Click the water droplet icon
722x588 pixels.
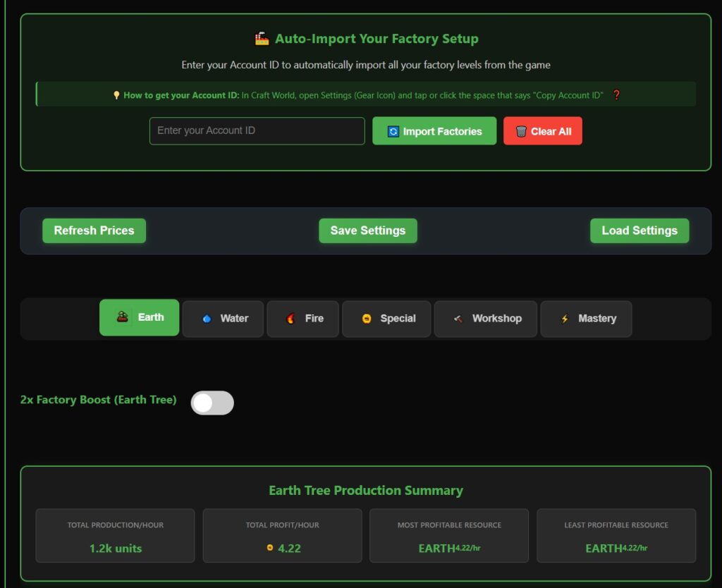coord(207,319)
